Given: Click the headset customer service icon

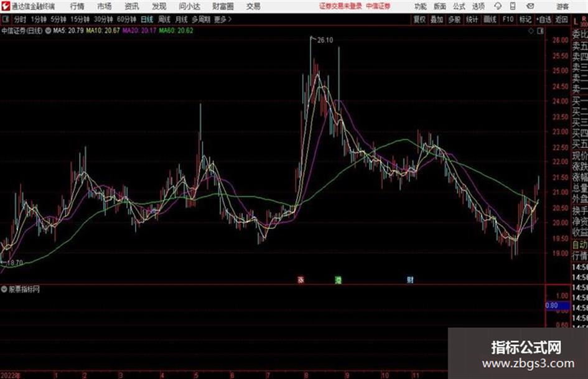Looking at the screenshot, I should [x=498, y=6].
